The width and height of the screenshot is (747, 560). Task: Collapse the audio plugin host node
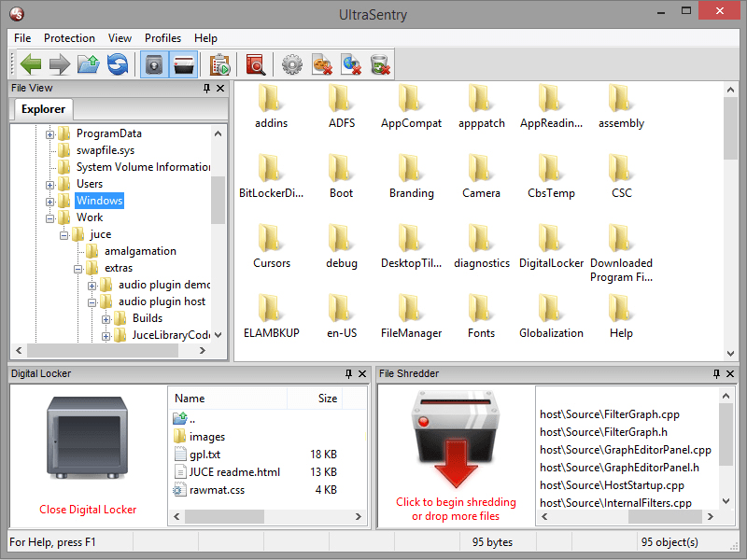click(92, 302)
